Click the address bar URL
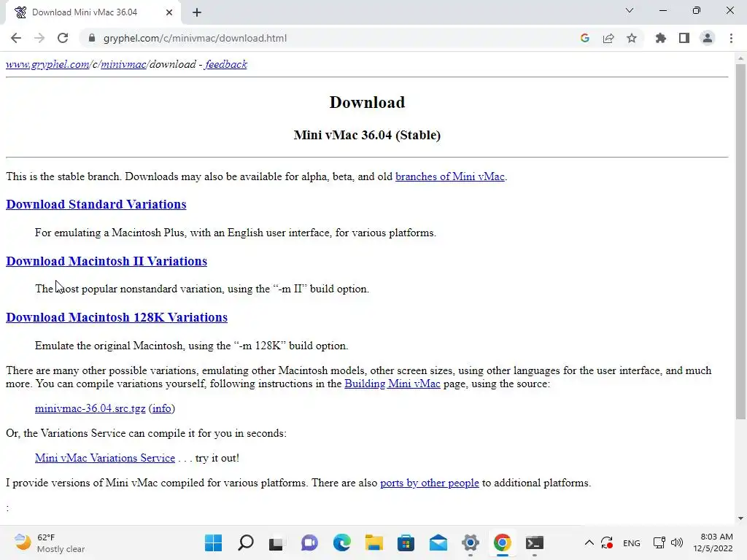 coord(195,38)
